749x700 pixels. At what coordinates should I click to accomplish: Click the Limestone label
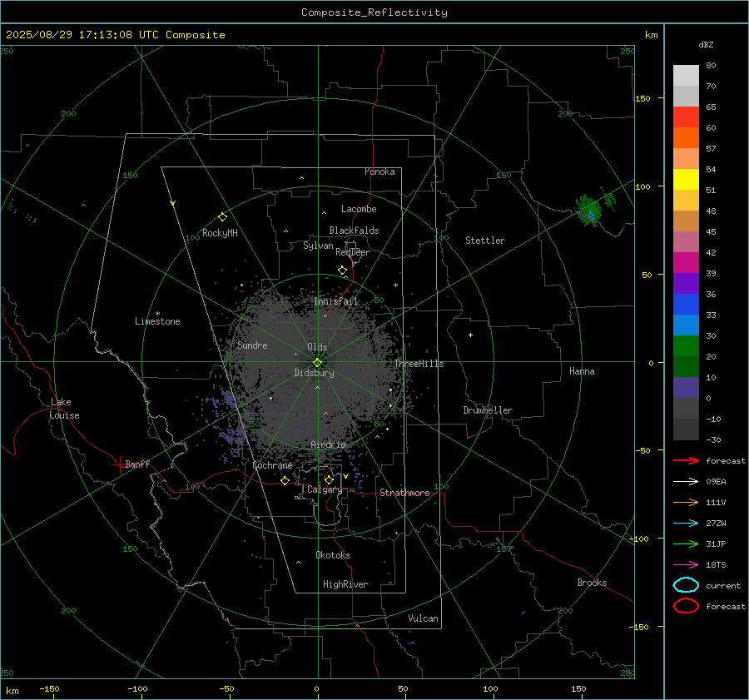click(157, 321)
